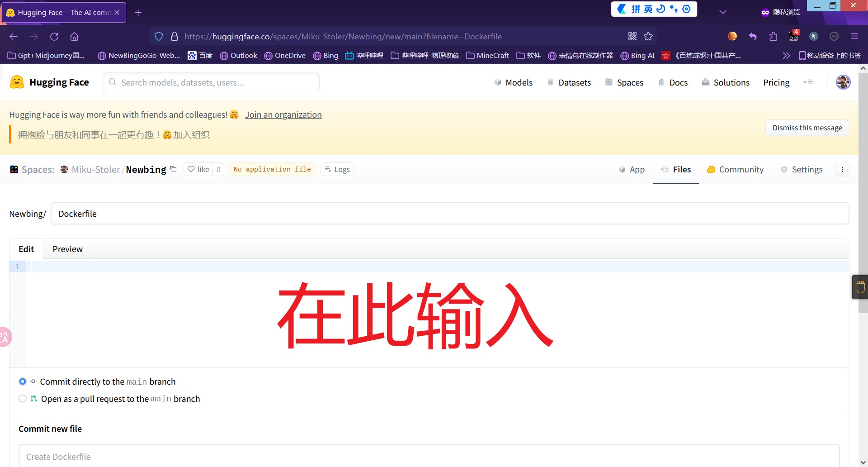Image resolution: width=868 pixels, height=467 pixels.
Task: Place cursor on editor line 1
Action: tap(438, 267)
